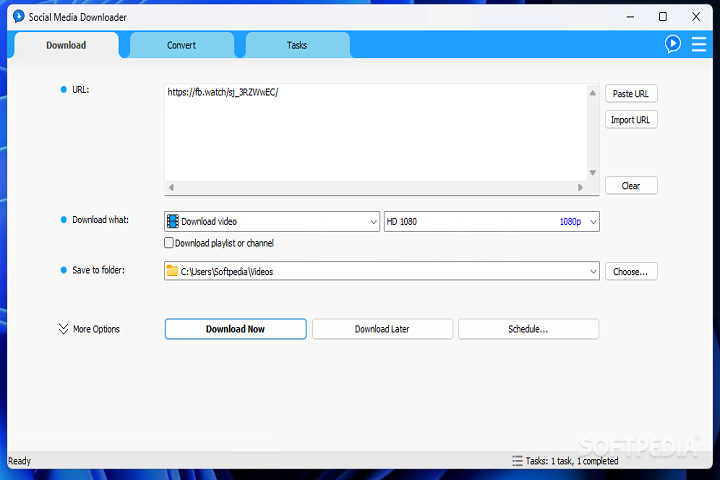Viewport: 720px width, 480px height.
Task: Switch to the Tasks tab
Action: (297, 45)
